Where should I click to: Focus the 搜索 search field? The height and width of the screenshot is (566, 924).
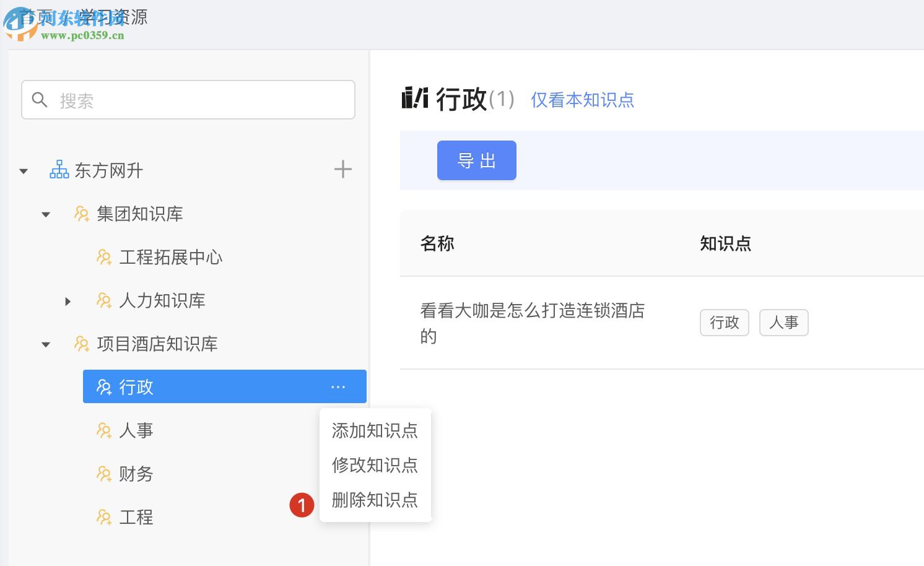(188, 100)
